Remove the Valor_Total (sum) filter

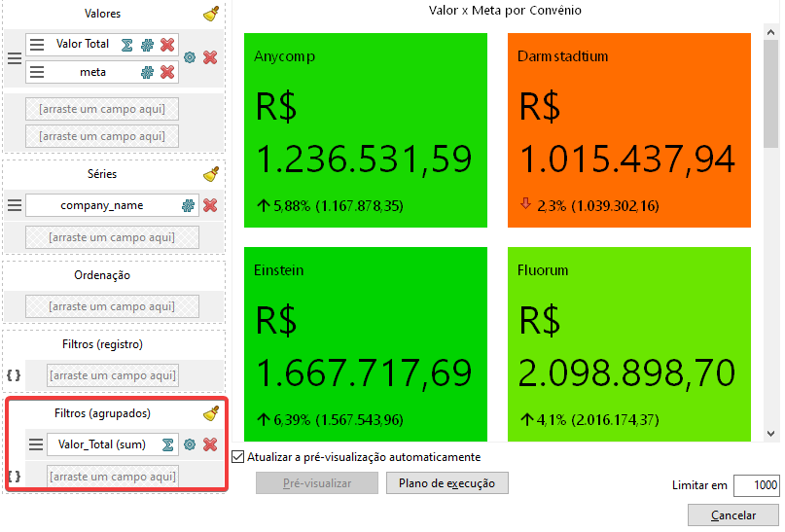pyautogui.click(x=210, y=444)
